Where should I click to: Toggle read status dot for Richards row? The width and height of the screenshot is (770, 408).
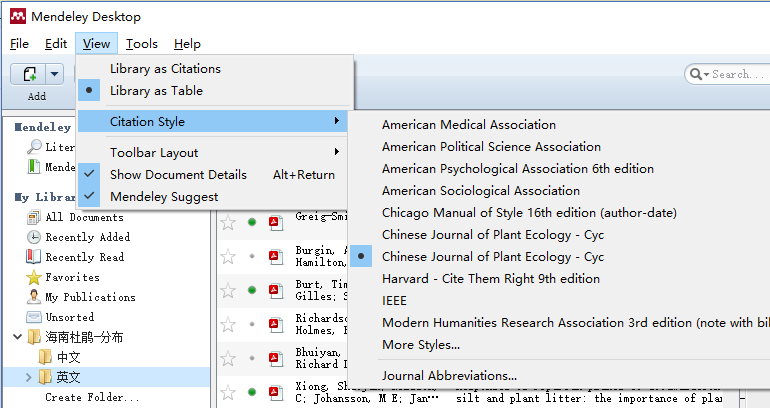[252, 324]
